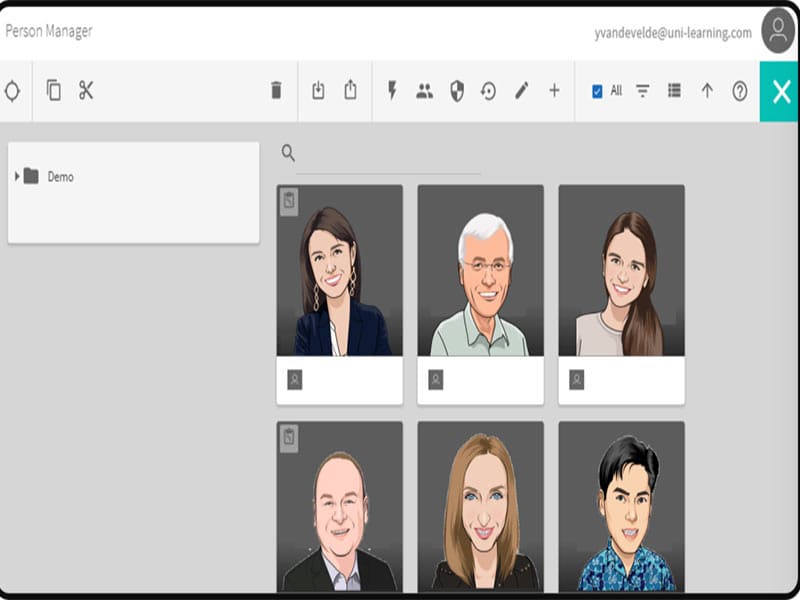The width and height of the screenshot is (800, 600).
Task: Click the trash delete icon
Action: point(276,91)
